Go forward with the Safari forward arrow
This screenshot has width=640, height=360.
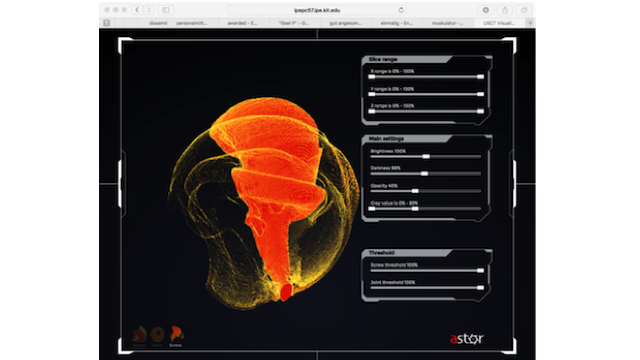pos(149,10)
